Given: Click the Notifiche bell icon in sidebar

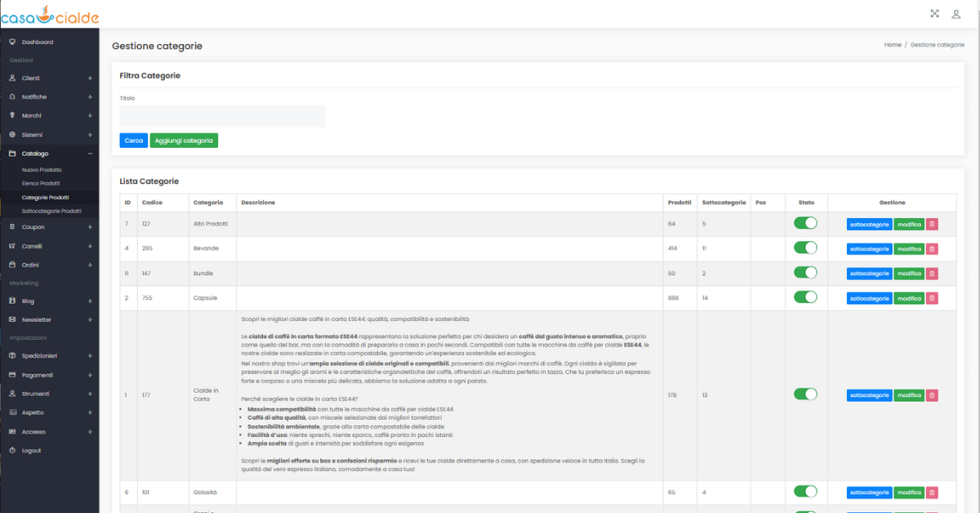Looking at the screenshot, I should [12, 97].
